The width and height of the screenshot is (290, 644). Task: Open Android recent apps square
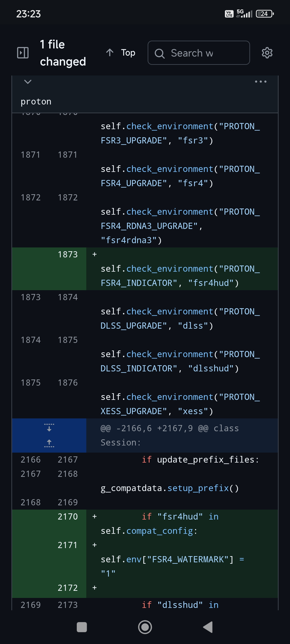coord(82,627)
